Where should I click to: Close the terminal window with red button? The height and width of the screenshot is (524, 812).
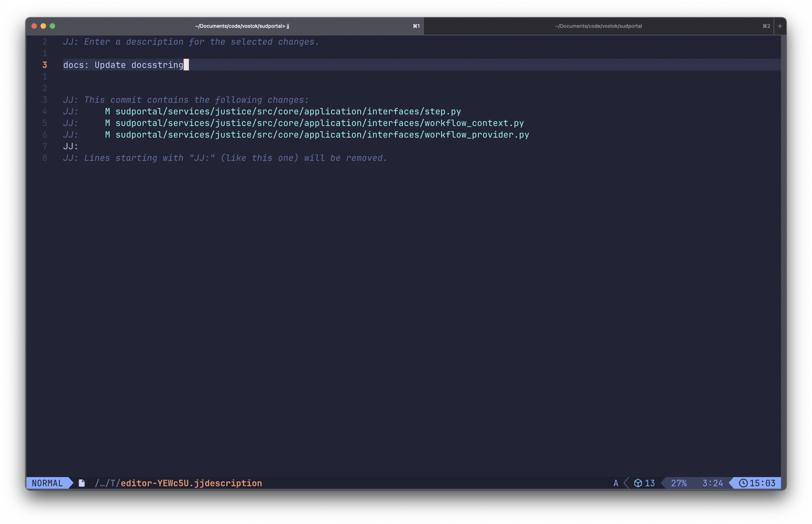pyautogui.click(x=34, y=26)
